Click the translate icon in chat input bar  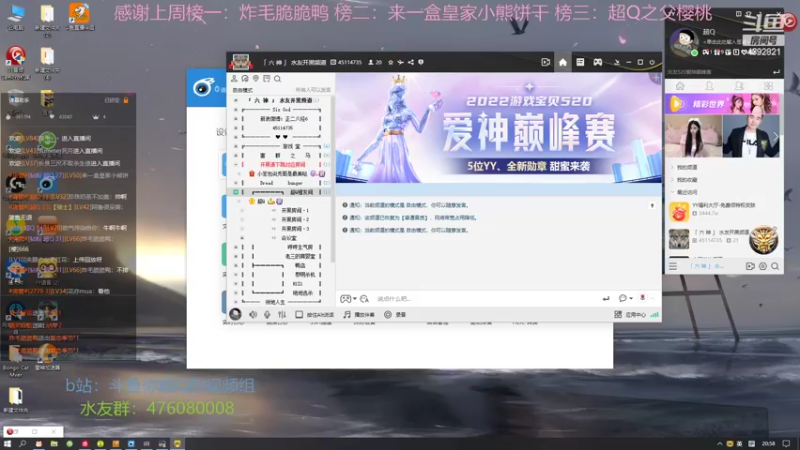click(x=364, y=298)
